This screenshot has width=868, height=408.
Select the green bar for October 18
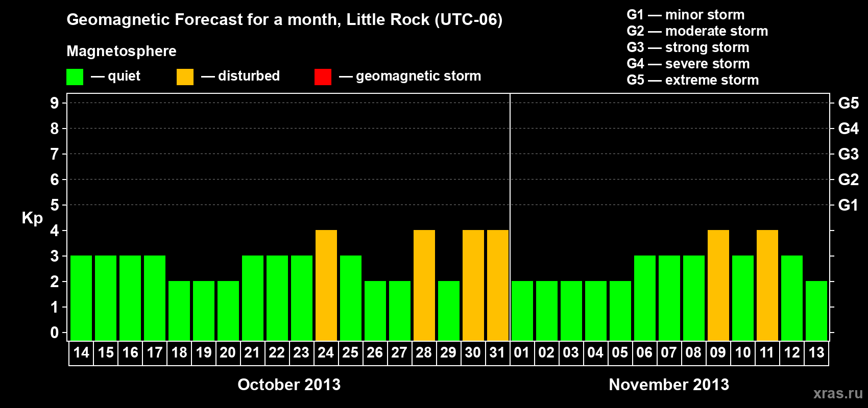179,311
